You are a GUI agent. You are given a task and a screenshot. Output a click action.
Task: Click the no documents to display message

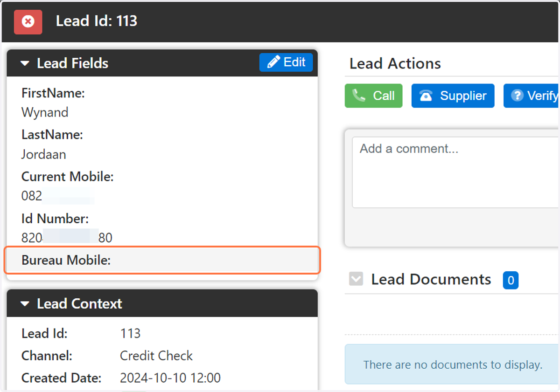(x=453, y=364)
